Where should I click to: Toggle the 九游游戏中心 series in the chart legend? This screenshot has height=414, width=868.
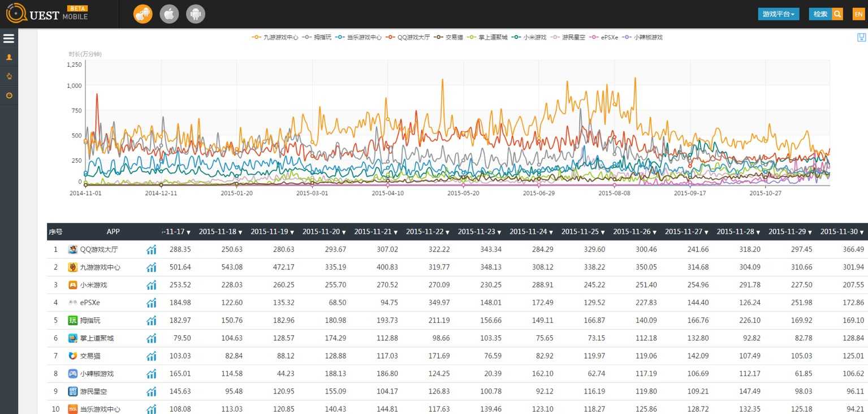click(x=275, y=37)
